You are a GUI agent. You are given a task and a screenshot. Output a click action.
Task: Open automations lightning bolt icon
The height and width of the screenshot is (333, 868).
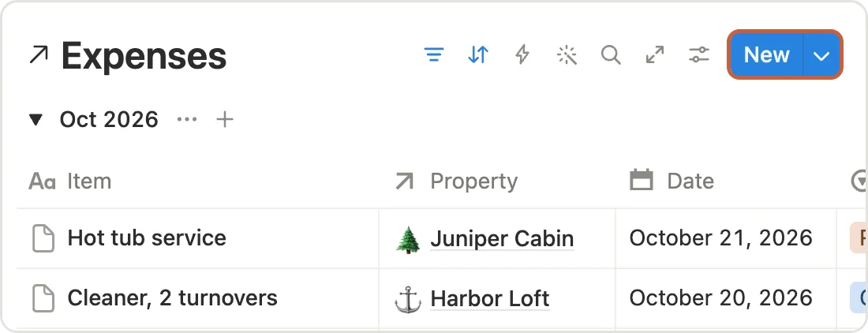pos(522,54)
